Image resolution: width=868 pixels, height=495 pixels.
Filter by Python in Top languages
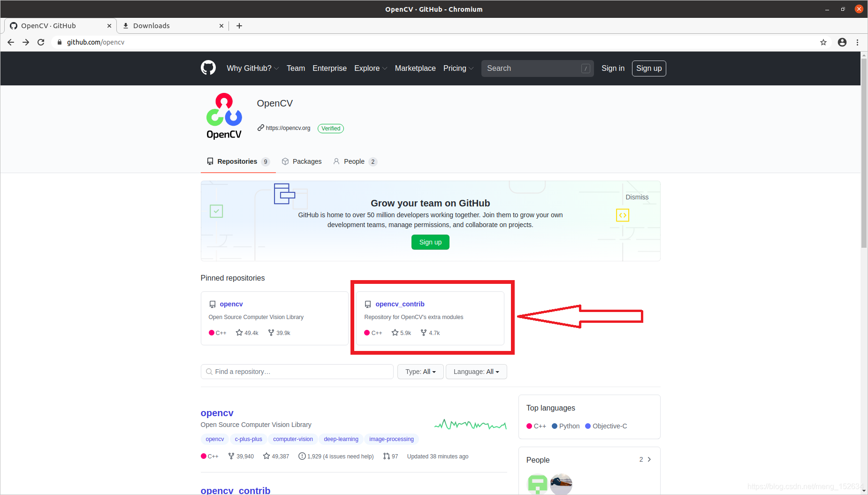pyautogui.click(x=566, y=426)
